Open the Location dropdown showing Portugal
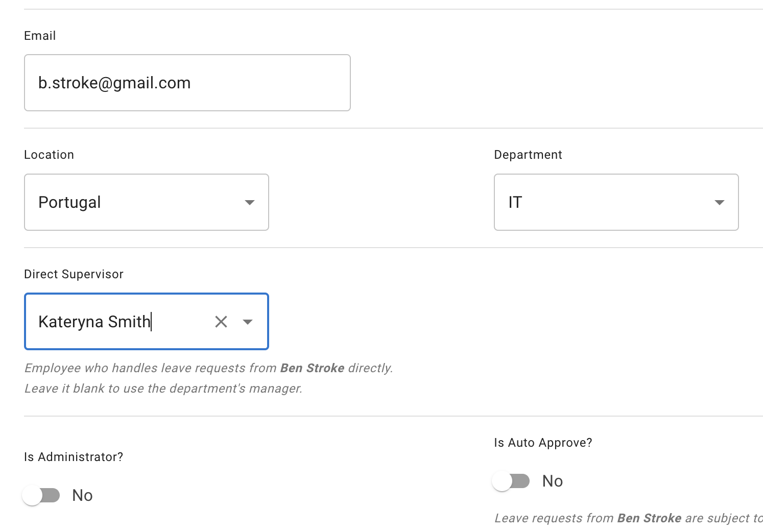This screenshot has height=532, width=763. [147, 202]
